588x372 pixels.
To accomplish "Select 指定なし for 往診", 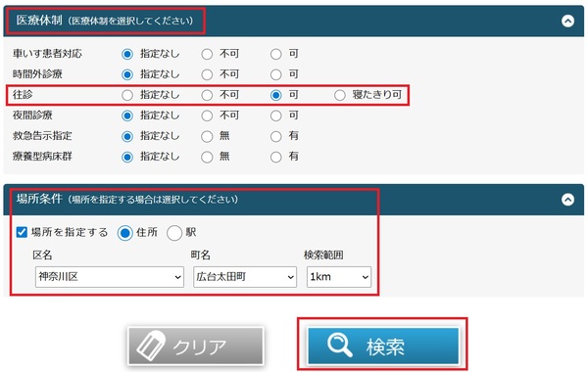I will pyautogui.click(x=127, y=95).
